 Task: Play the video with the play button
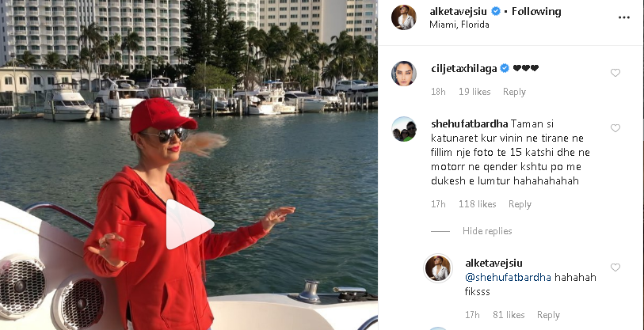point(189,224)
